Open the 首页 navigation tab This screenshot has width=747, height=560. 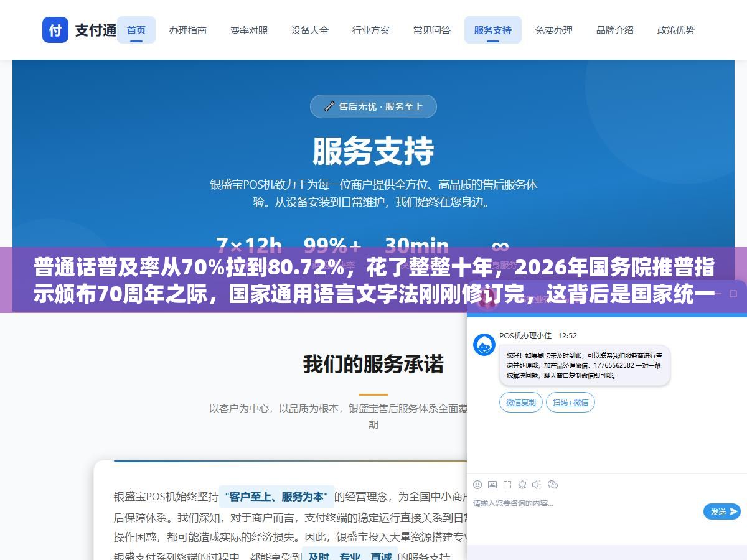click(136, 30)
